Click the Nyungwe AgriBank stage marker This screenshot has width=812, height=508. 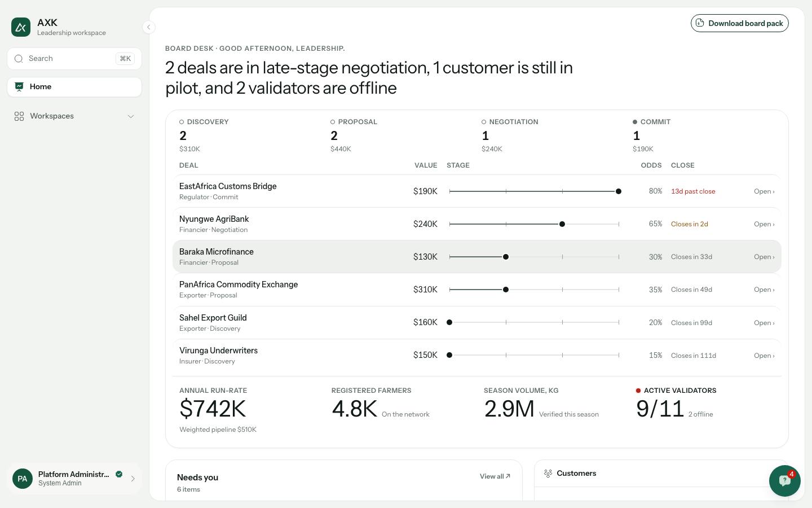point(562,224)
